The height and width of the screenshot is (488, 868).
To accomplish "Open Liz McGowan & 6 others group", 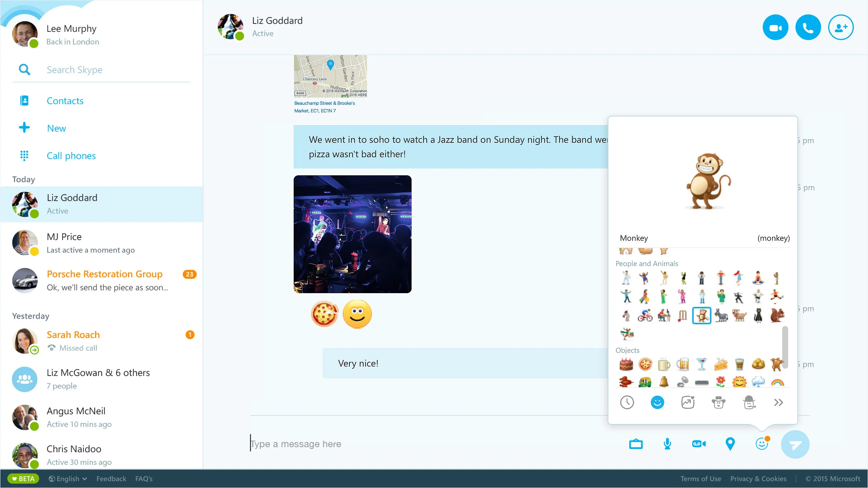I will (102, 379).
